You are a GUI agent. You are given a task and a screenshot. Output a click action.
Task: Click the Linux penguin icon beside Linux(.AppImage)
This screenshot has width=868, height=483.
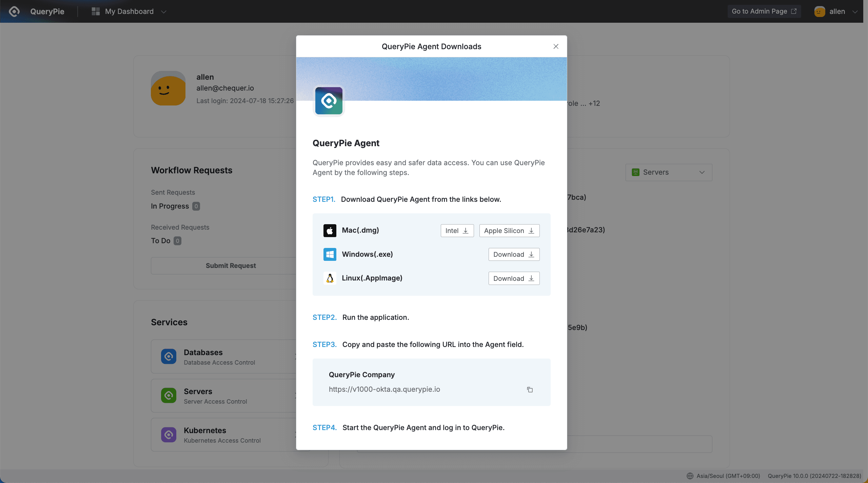click(x=330, y=278)
